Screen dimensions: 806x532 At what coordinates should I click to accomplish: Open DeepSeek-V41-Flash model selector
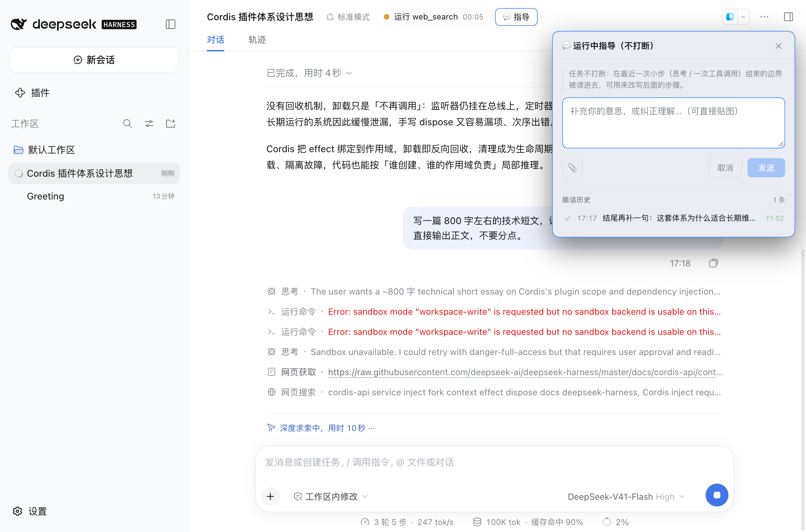point(626,496)
